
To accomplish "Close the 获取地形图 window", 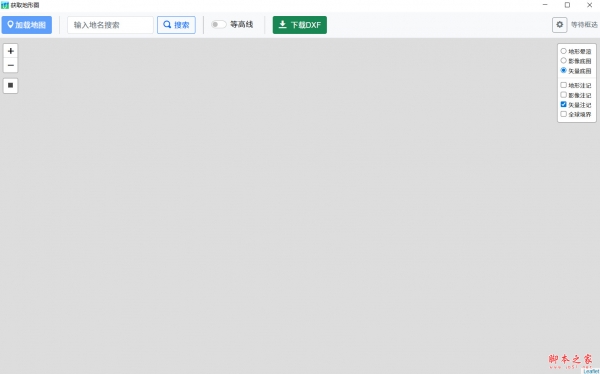I will pos(589,5).
